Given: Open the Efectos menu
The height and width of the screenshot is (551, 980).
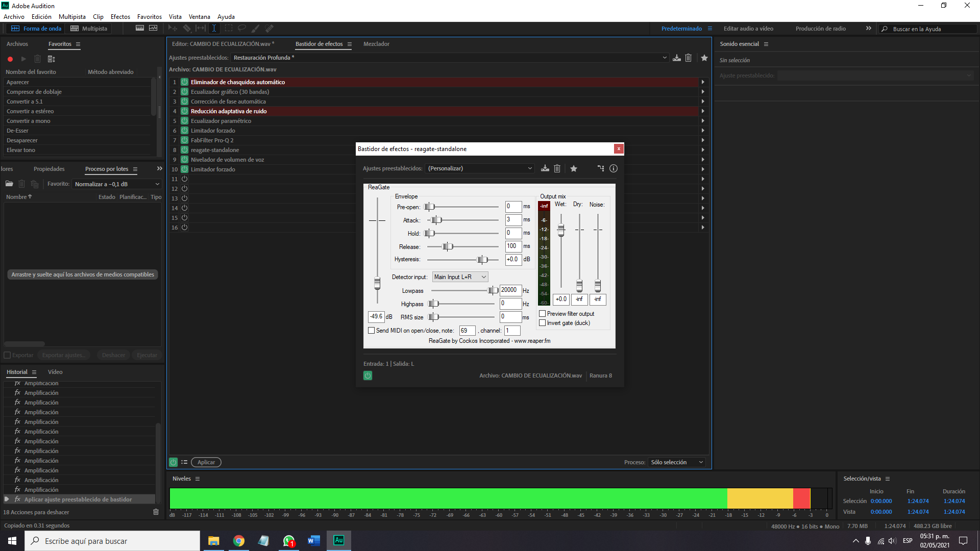Looking at the screenshot, I should pos(120,17).
